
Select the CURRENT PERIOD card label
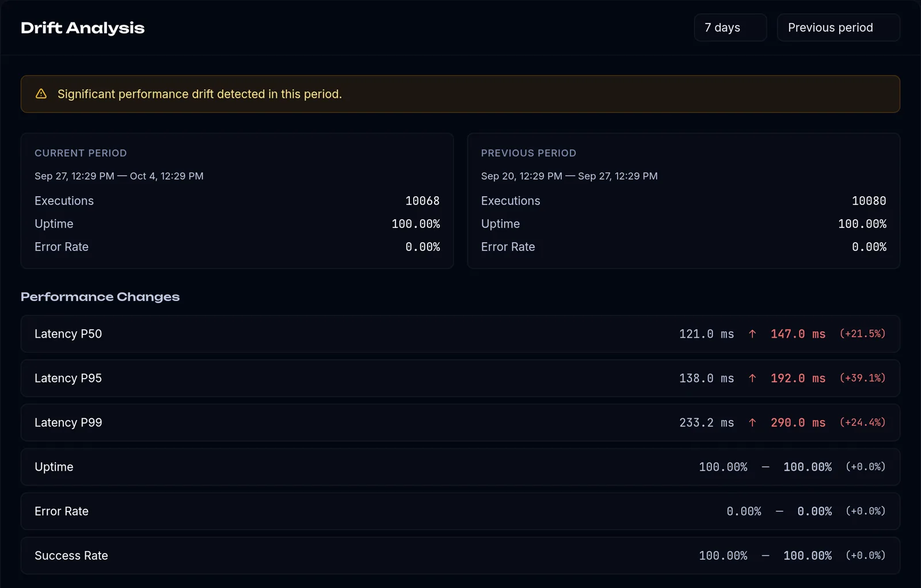81,153
